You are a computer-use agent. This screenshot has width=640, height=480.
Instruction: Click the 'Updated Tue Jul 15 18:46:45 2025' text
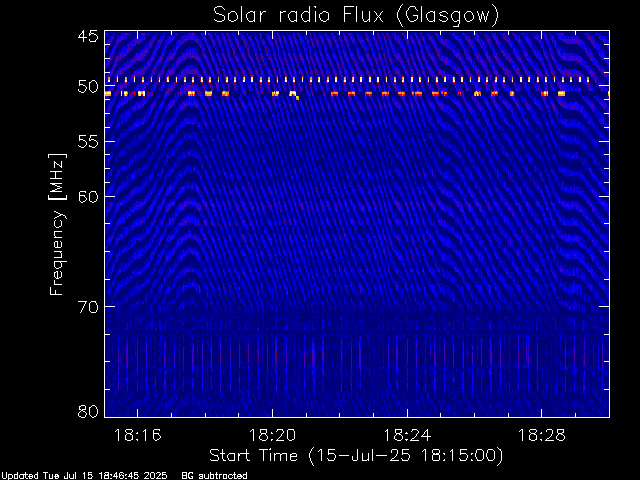84,476
